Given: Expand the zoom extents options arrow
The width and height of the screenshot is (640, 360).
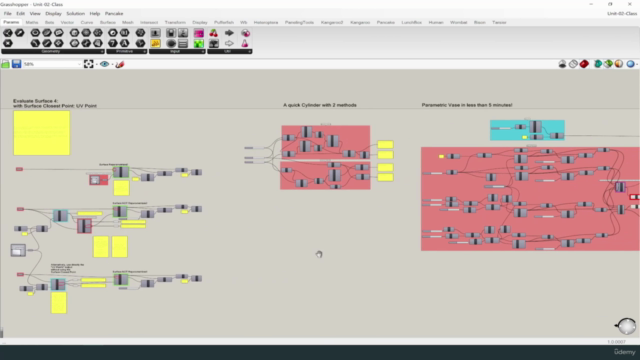Looking at the screenshot, I should click(x=96, y=64).
